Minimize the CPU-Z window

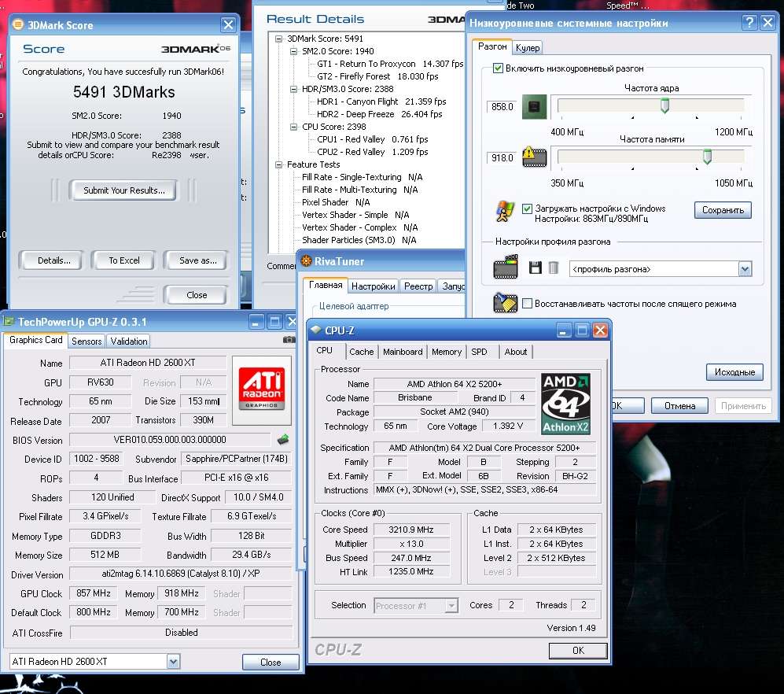(x=563, y=330)
